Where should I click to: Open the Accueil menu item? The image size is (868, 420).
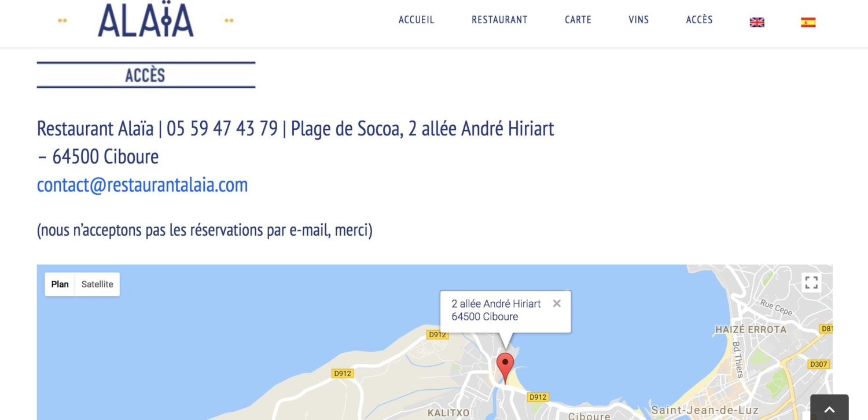click(x=417, y=20)
